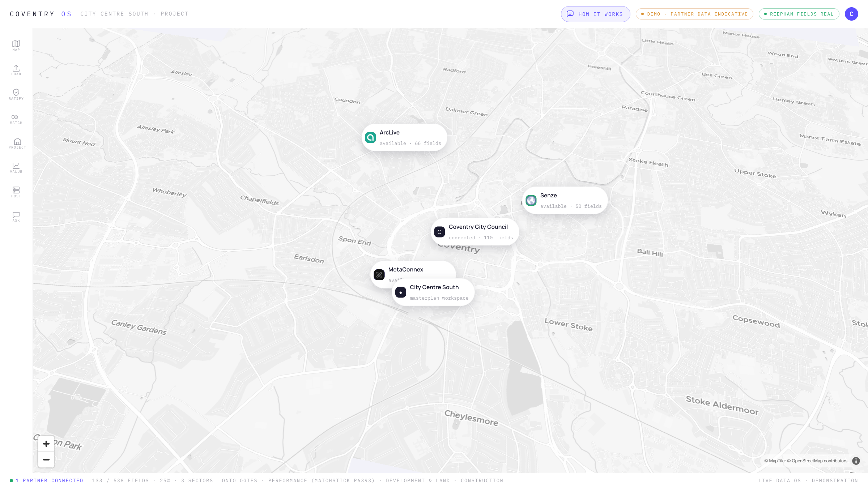Click the ArcLive logo icon
This screenshot has height=488, width=868.
[x=370, y=138]
